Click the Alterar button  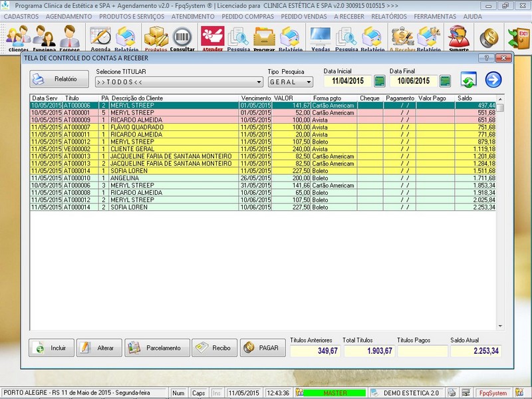(99, 348)
